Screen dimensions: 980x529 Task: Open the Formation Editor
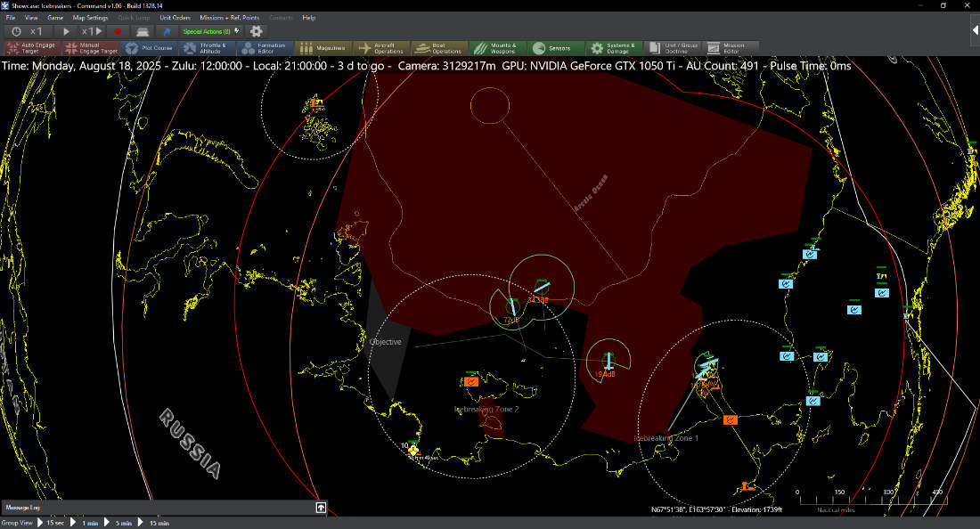coord(265,48)
